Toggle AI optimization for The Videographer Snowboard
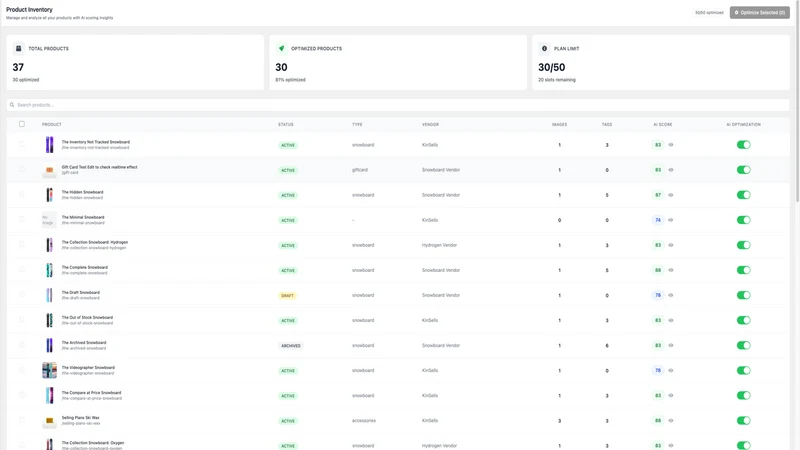 click(743, 370)
